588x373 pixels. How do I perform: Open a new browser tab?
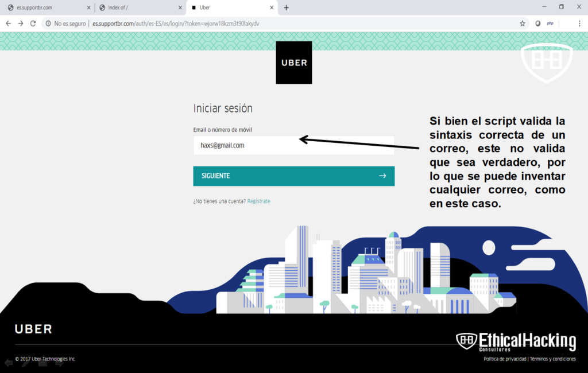pyautogui.click(x=287, y=7)
